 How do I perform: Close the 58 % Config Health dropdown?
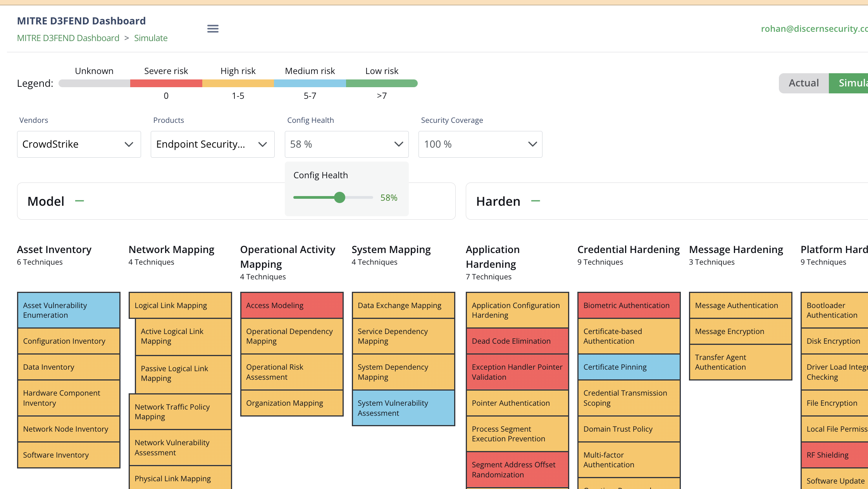tap(346, 145)
